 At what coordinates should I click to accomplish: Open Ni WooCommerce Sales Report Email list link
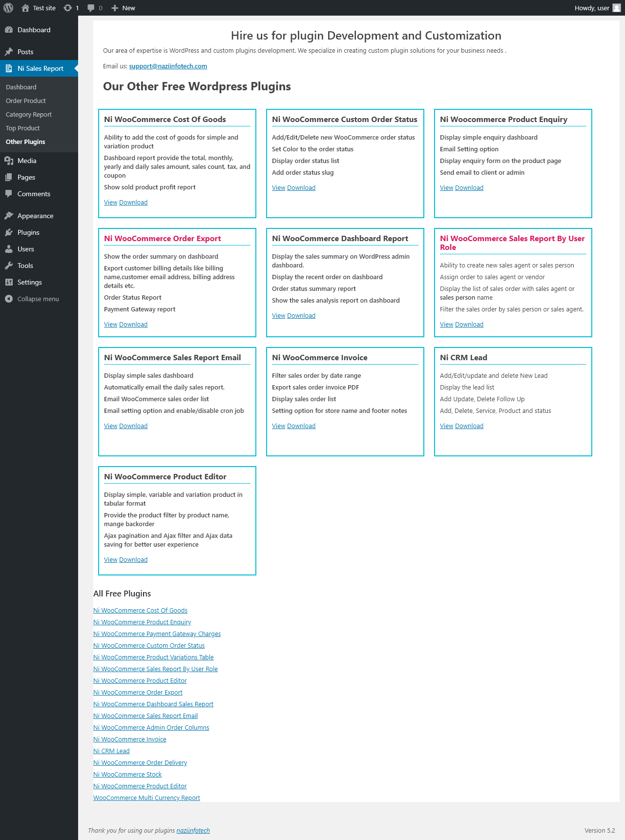click(x=146, y=716)
